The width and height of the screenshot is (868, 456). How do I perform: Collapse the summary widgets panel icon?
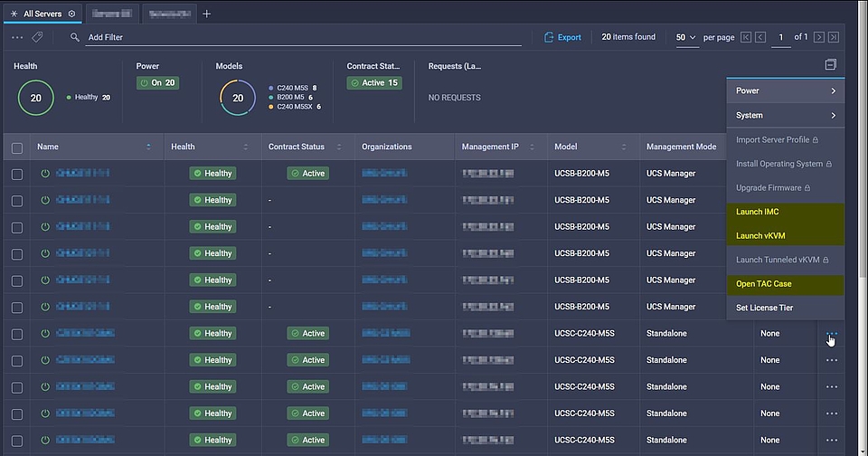(x=830, y=65)
